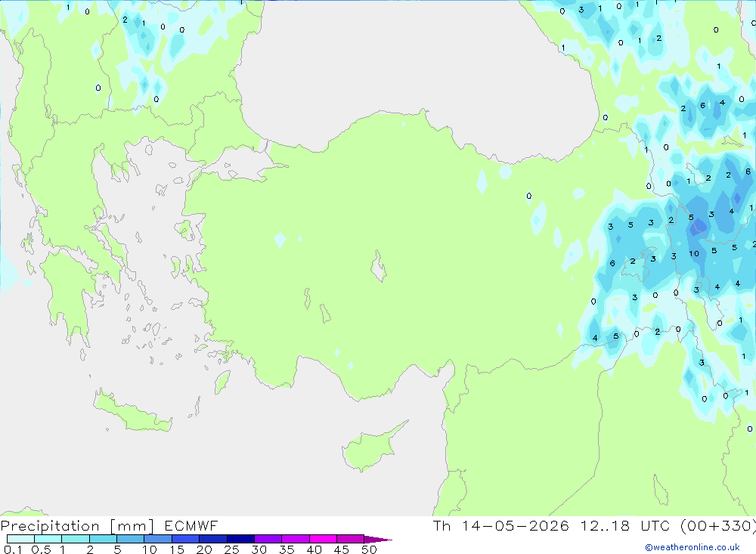Select the legend swatch between 0.5 and 1
The width and height of the screenshot is (756, 554).
tap(48, 539)
